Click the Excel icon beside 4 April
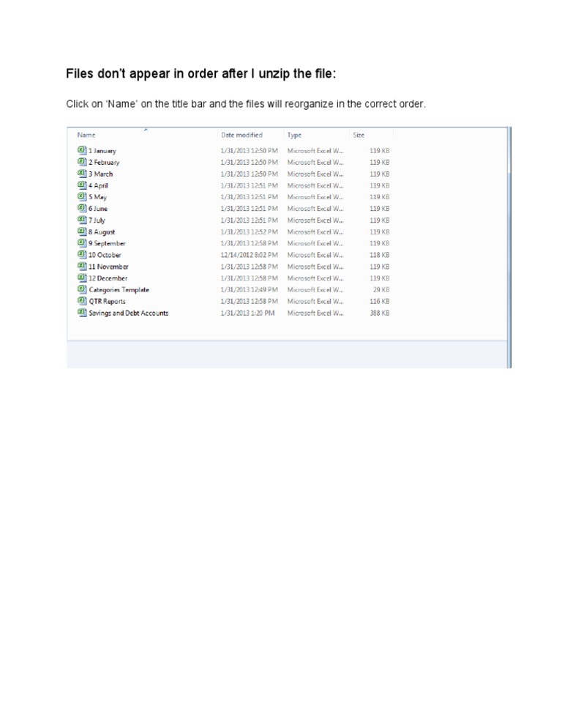Screen dimensions: 562x728 (82, 185)
